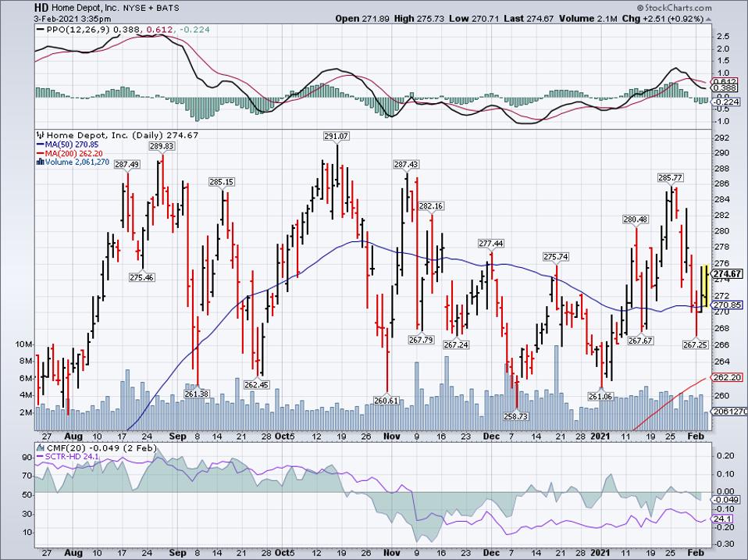748x560 pixels.
Task: Select the HD ticker symbol in the header
Action: pyautogui.click(x=41, y=8)
